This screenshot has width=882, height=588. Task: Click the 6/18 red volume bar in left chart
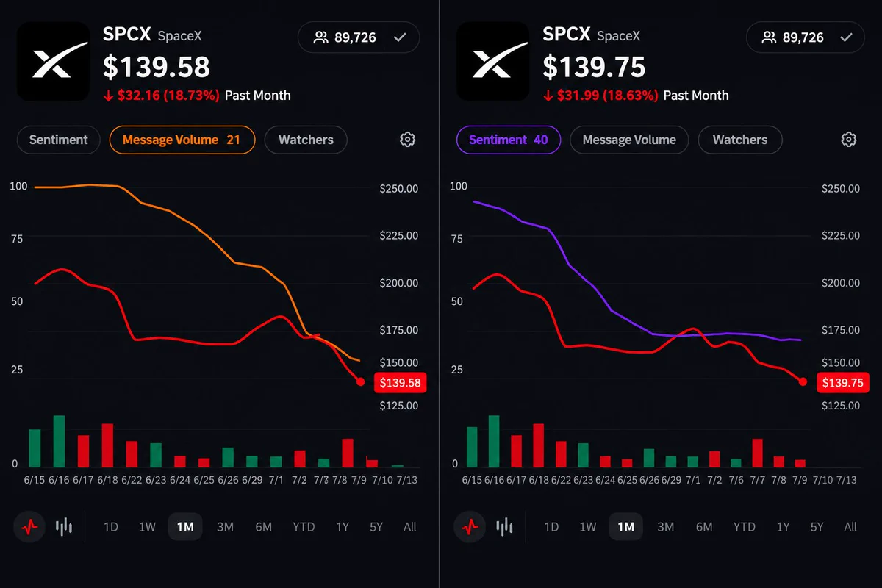point(107,445)
